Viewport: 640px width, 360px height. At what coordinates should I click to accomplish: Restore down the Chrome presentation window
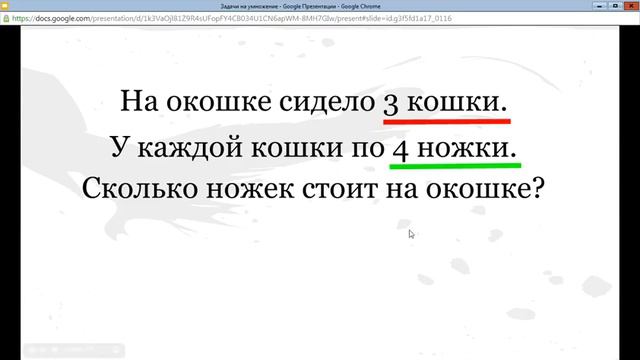tap(615, 6)
